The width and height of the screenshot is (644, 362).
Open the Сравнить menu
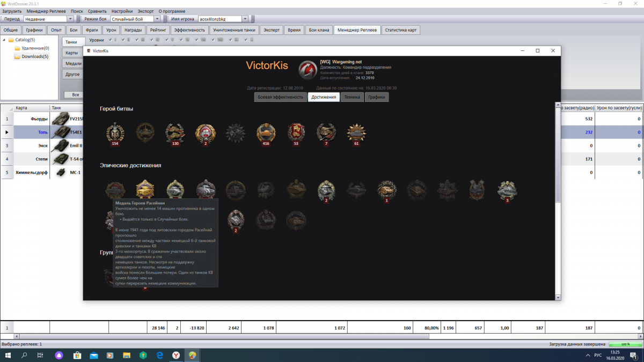(x=97, y=11)
